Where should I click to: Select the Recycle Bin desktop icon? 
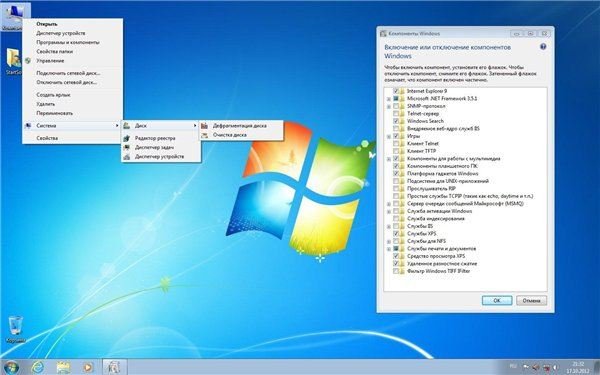pyautogui.click(x=15, y=329)
